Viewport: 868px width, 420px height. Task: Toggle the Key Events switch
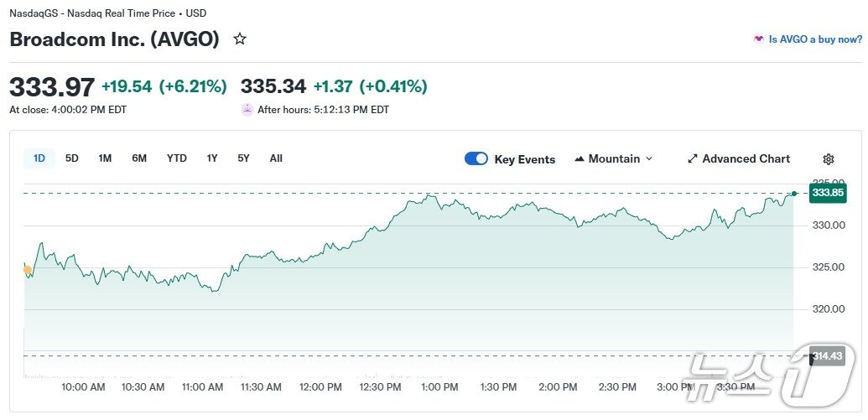click(x=476, y=159)
